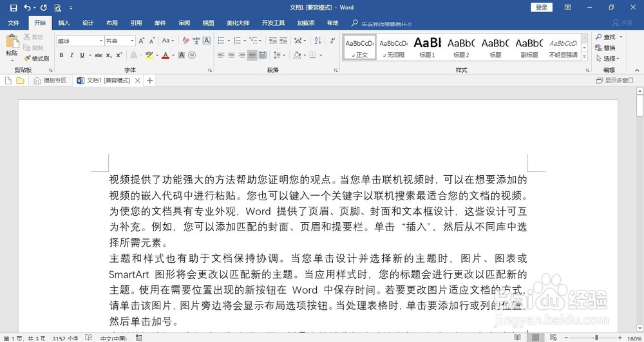644x342 pixels.
Task: Click the distributed alignment icon
Action: (263, 55)
